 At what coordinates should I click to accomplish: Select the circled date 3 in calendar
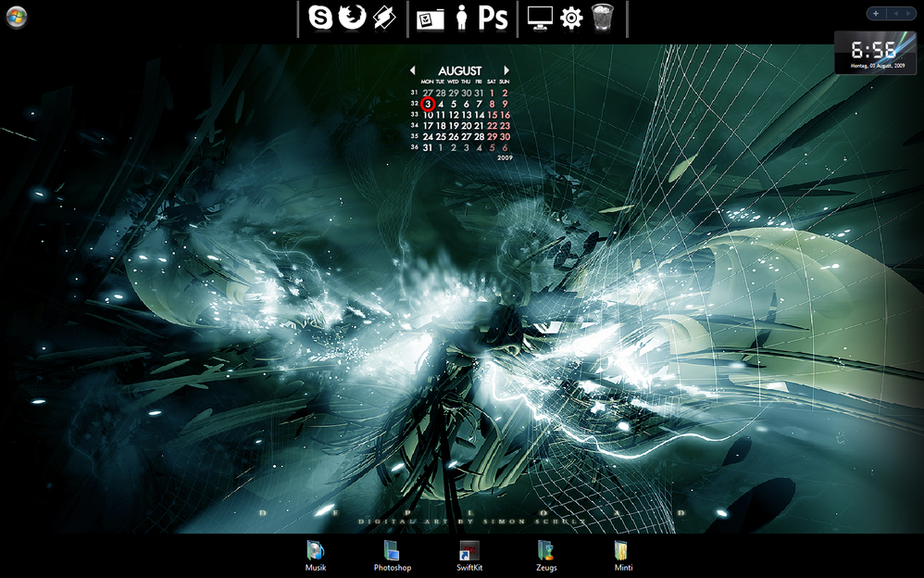pos(427,104)
